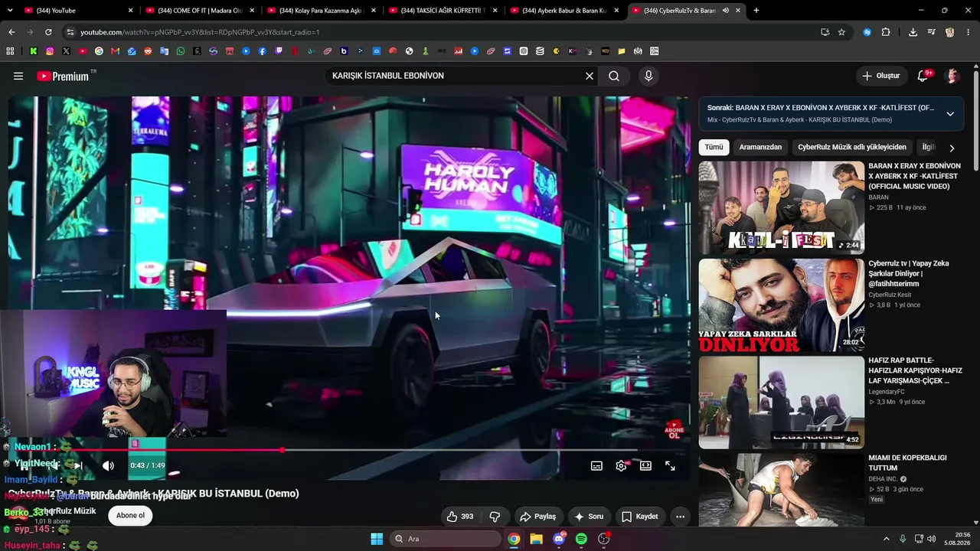Open the player settings gear
The width and height of the screenshot is (980, 551).
tap(621, 465)
